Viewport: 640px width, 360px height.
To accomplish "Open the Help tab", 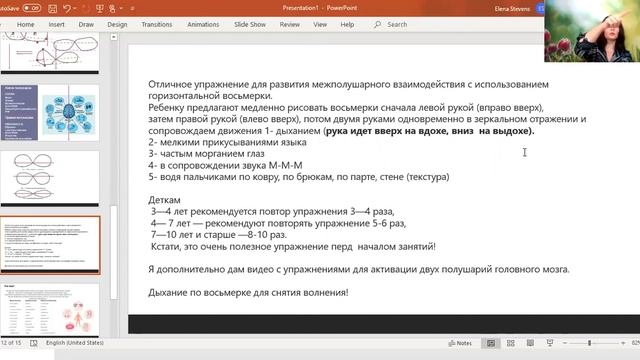I will [347, 24].
